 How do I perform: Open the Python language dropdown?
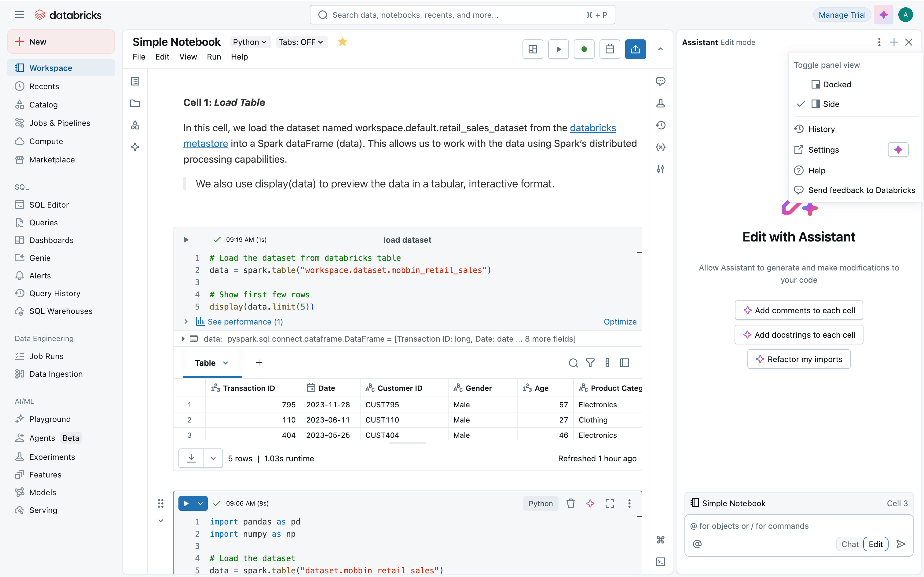point(250,42)
